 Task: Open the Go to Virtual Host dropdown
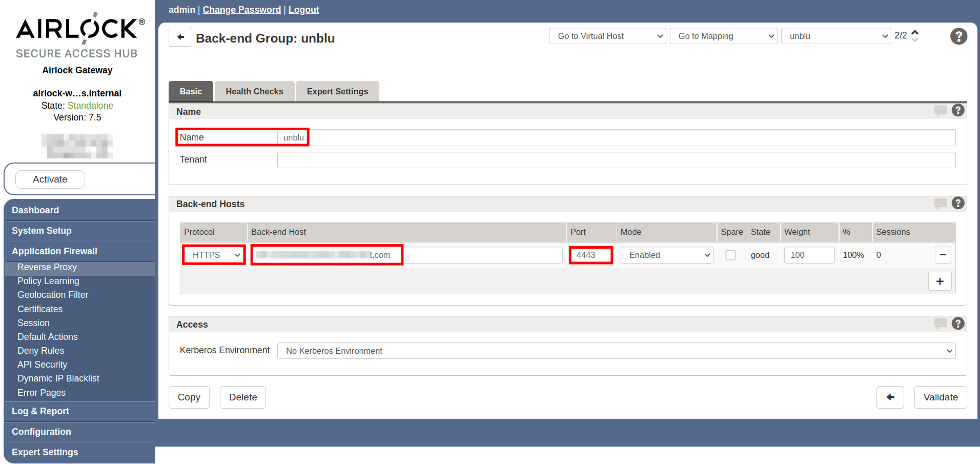[x=607, y=36]
